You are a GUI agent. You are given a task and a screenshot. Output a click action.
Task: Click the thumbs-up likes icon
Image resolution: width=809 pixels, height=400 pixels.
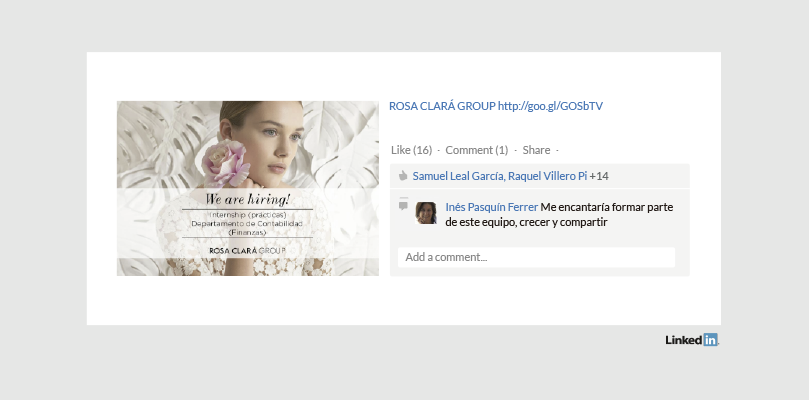(x=403, y=176)
